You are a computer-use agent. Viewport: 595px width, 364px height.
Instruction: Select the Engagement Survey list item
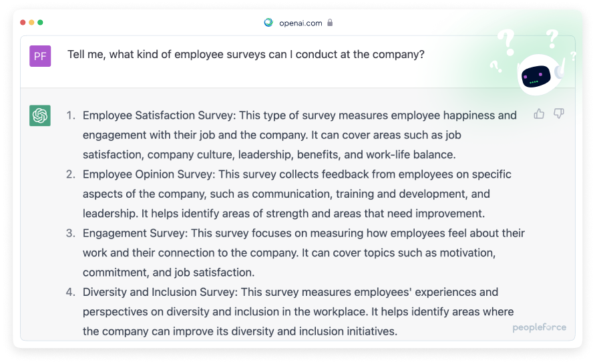296,252
